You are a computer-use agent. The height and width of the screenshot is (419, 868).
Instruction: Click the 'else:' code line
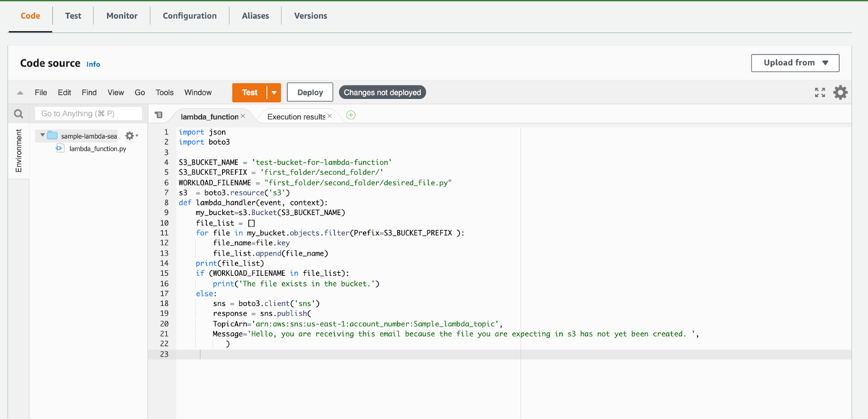tap(205, 293)
